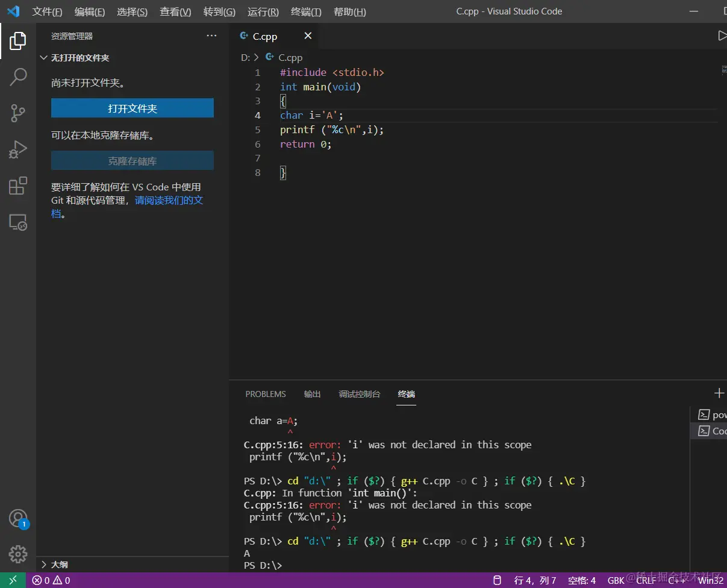Open the Accounts icon with badge
This screenshot has width=727, height=588.
(x=18, y=518)
